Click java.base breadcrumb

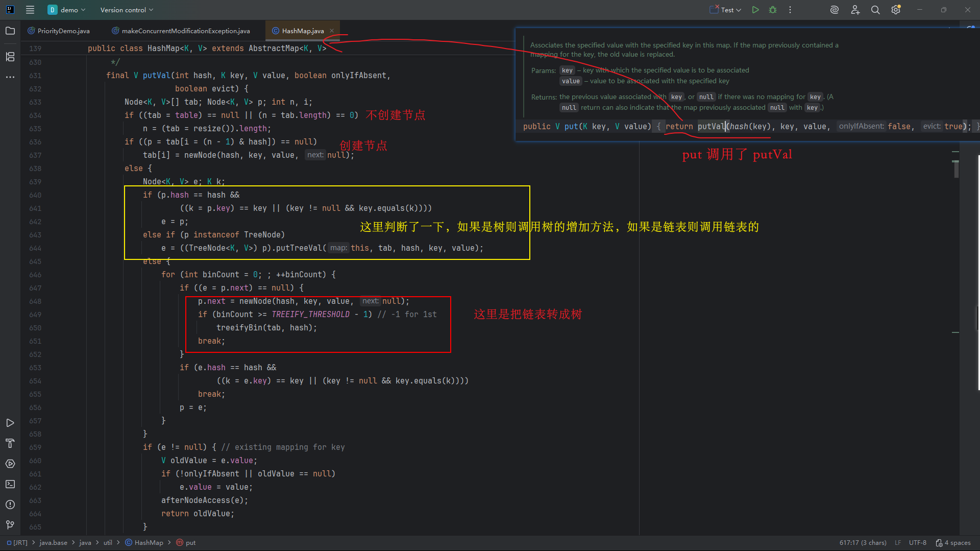(53, 543)
